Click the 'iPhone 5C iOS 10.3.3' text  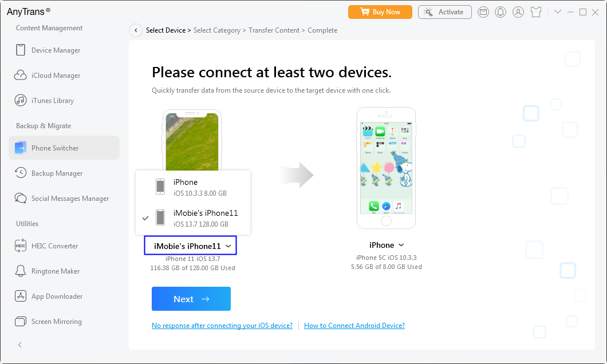coord(387,257)
